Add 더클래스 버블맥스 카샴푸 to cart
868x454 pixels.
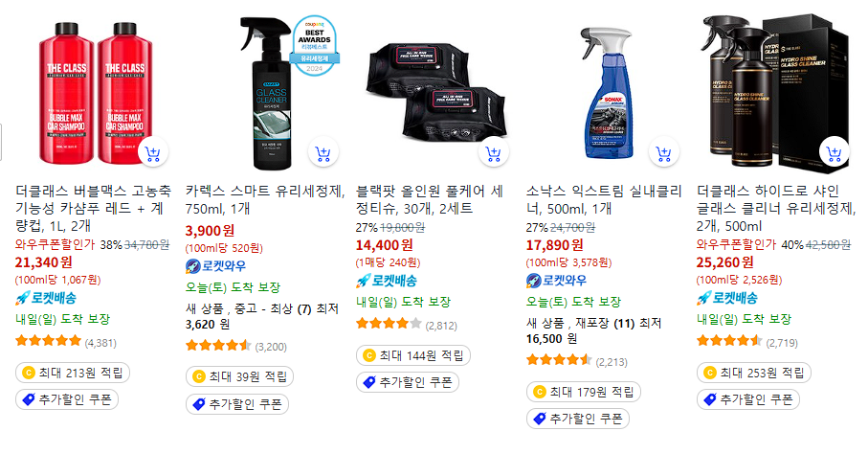coord(153,152)
